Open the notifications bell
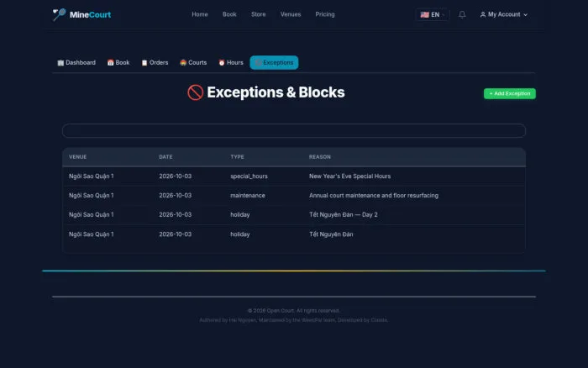Image resolution: width=588 pixels, height=368 pixels. (x=462, y=14)
